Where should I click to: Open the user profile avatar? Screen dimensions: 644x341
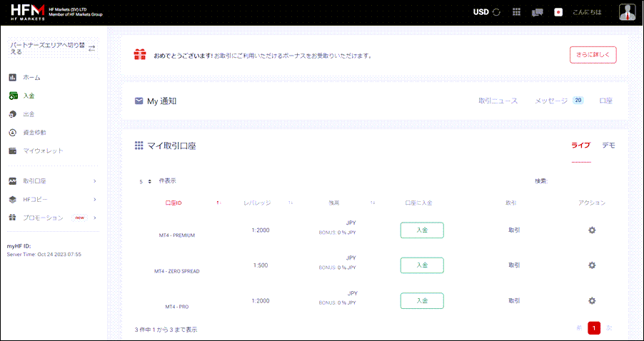626,12
